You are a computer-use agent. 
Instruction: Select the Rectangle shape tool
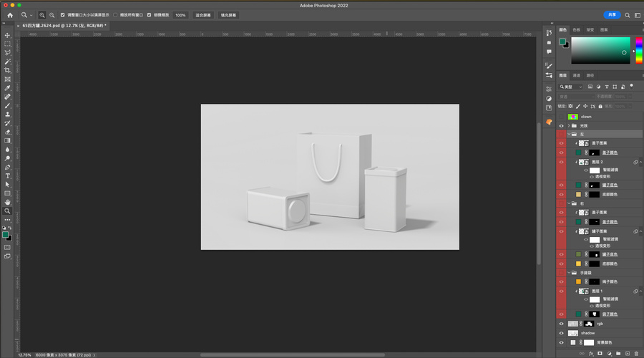tap(7, 193)
